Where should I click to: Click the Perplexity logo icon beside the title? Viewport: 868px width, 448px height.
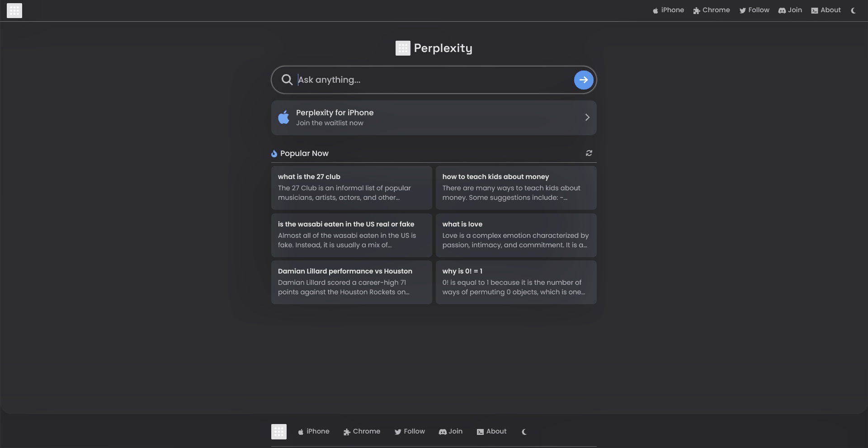[403, 48]
